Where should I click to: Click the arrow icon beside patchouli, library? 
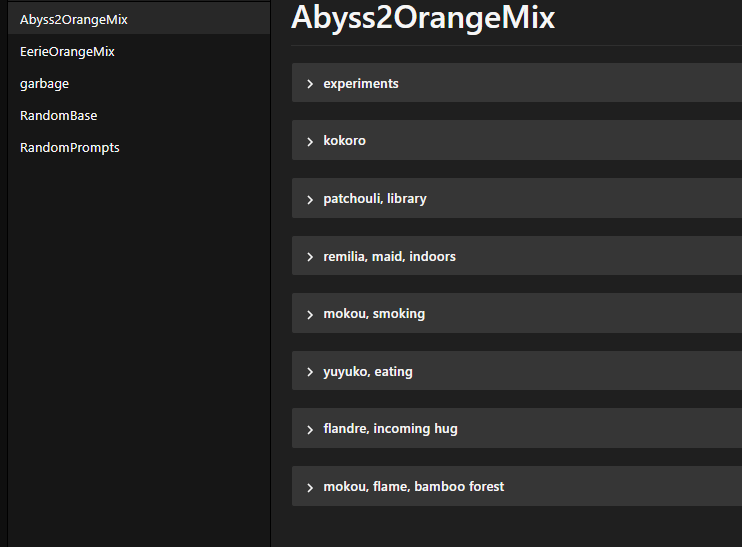[x=310, y=199]
